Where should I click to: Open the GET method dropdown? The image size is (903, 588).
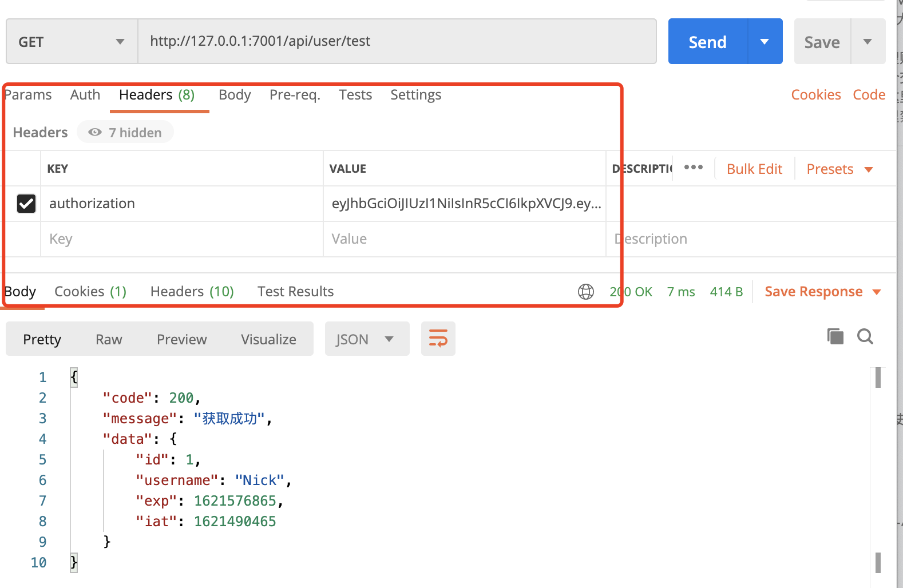click(x=72, y=41)
